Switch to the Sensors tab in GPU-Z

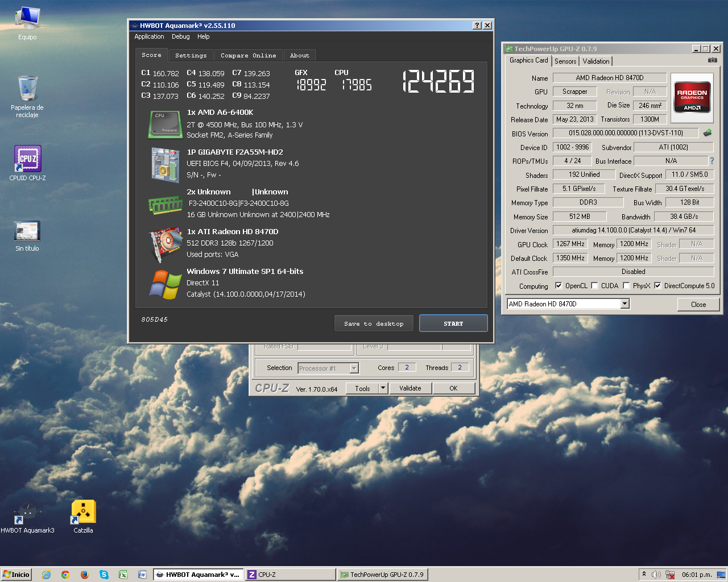(565, 61)
